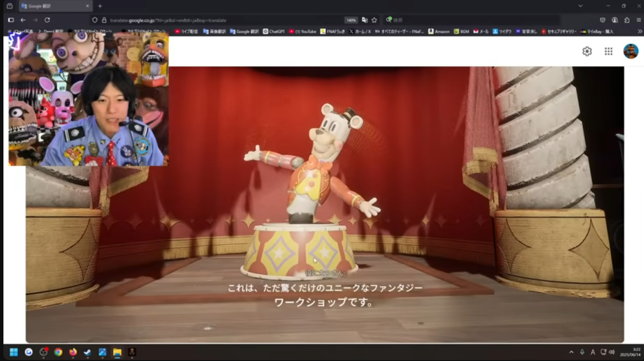This screenshot has height=361, width=644.
Task: Open the 3:22 clock and date
Action: pos(631,352)
